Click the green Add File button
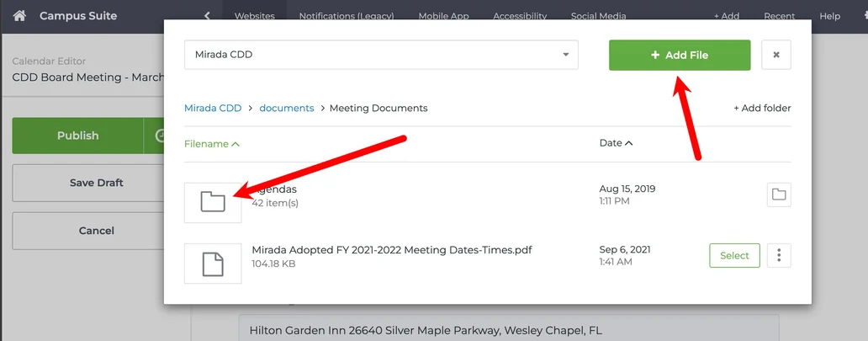868x341 pixels. click(x=679, y=55)
